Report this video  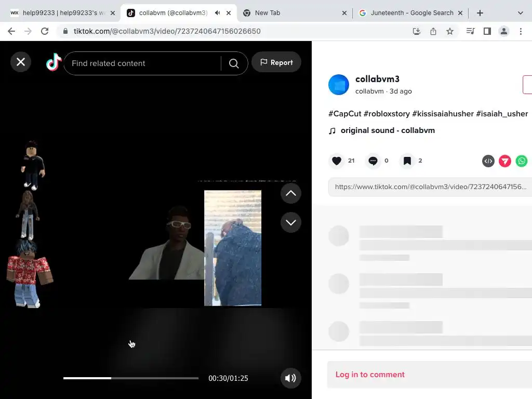click(x=276, y=62)
